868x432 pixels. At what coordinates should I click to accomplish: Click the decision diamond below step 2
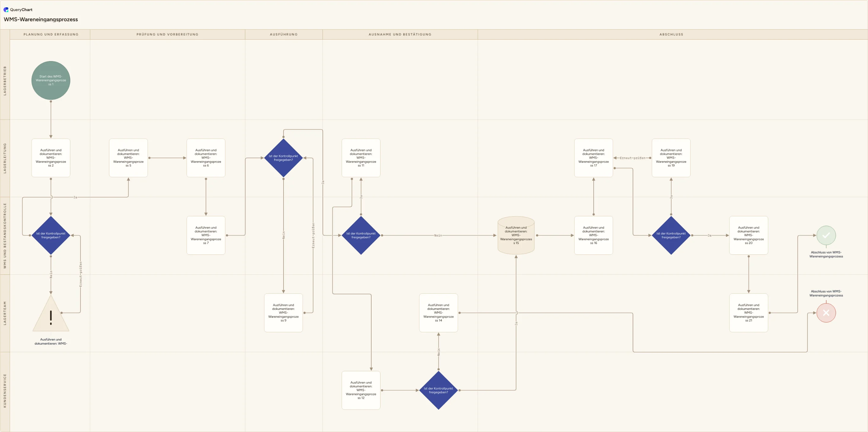coord(51,235)
